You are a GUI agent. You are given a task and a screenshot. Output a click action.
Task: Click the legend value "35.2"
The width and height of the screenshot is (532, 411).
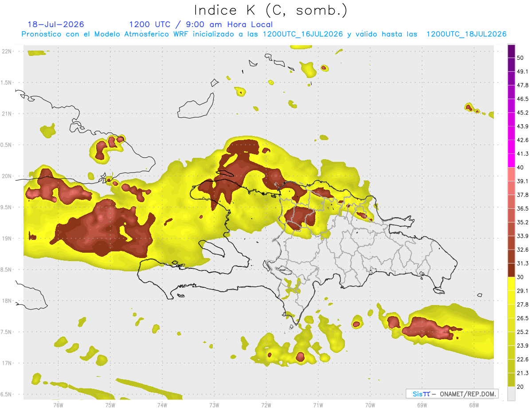[523, 222]
